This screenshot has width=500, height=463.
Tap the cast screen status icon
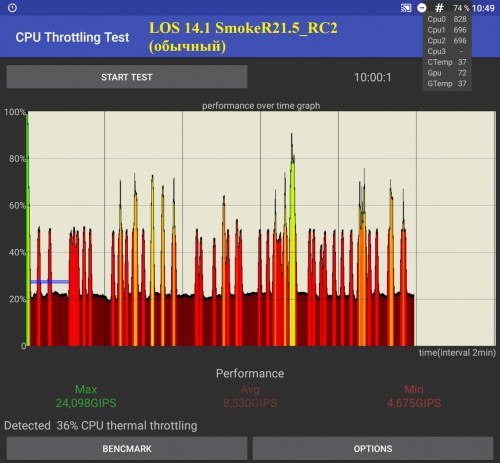(x=406, y=8)
